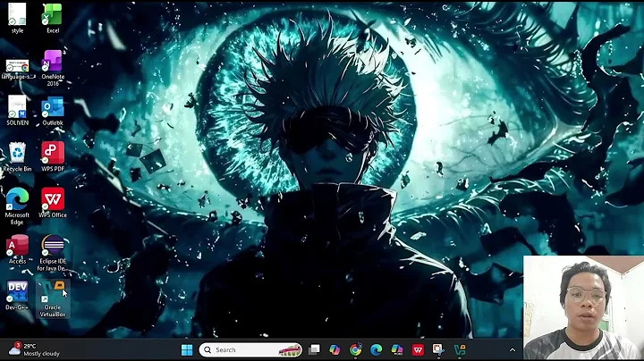
Task: Open Microsoft 365 Copilot taskbar app
Action: pyautogui.click(x=397, y=350)
